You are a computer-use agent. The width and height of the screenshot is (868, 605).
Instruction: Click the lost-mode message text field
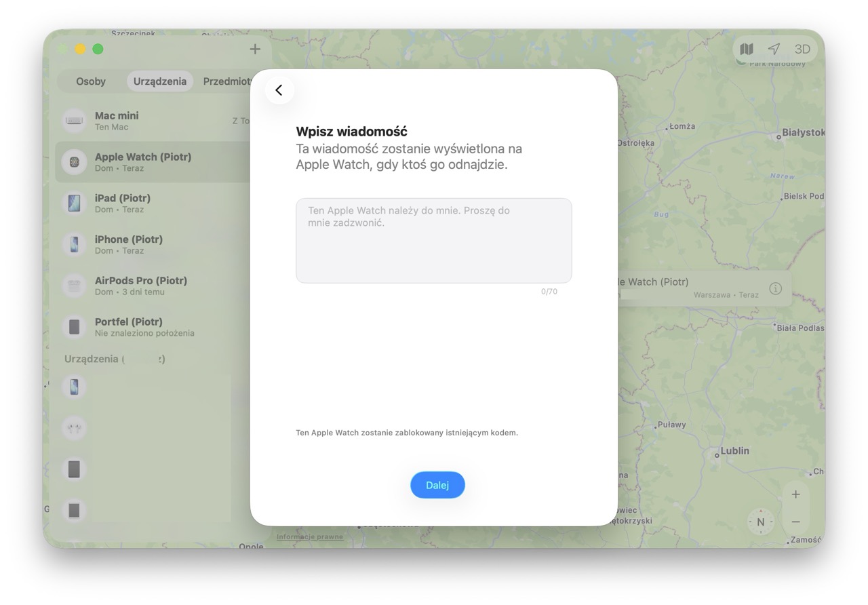(x=433, y=240)
